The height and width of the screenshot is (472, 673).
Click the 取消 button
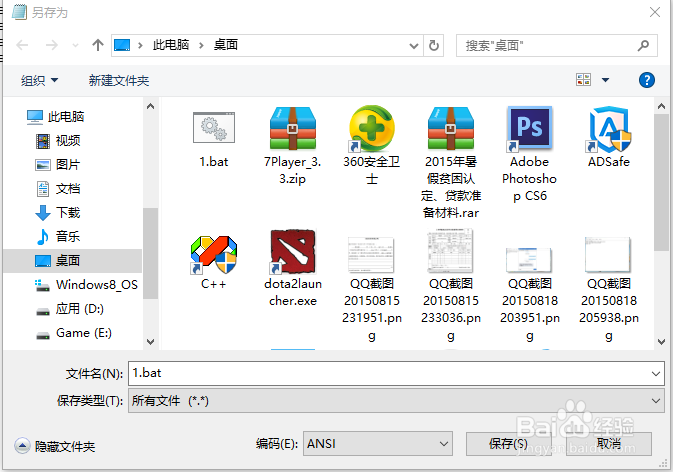pyautogui.click(x=609, y=444)
